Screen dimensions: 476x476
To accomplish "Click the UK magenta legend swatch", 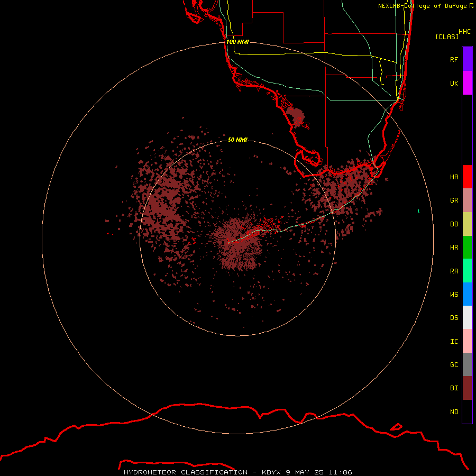I will (467, 83).
